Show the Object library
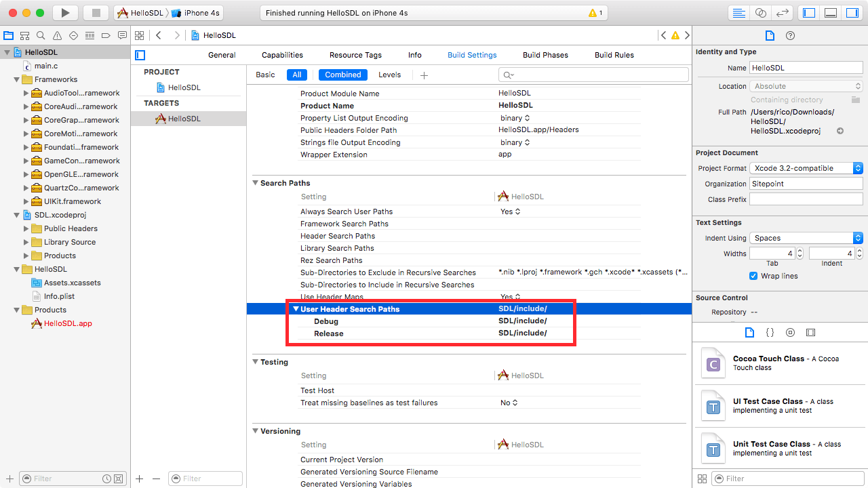868x488 pixels. [790, 332]
